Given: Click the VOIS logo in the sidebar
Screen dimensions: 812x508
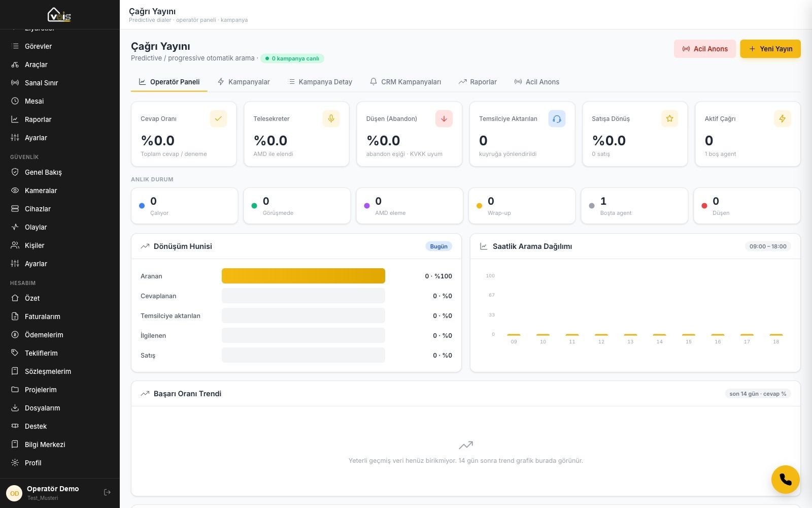Looking at the screenshot, I should tap(59, 14).
